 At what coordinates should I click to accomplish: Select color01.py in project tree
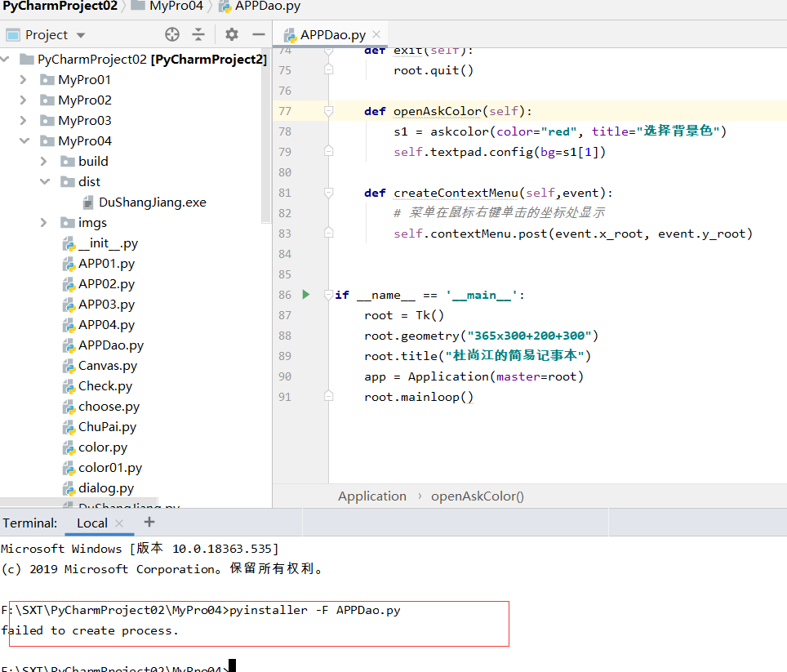(110, 468)
